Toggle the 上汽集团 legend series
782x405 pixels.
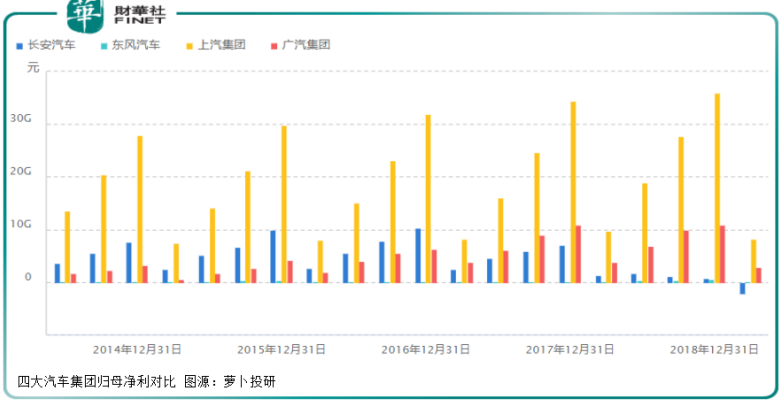216,45
